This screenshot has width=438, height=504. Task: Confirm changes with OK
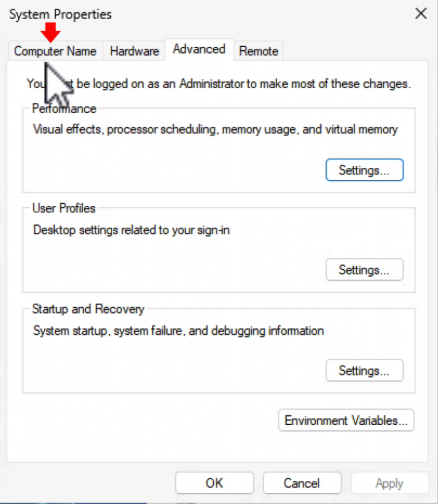(214, 483)
